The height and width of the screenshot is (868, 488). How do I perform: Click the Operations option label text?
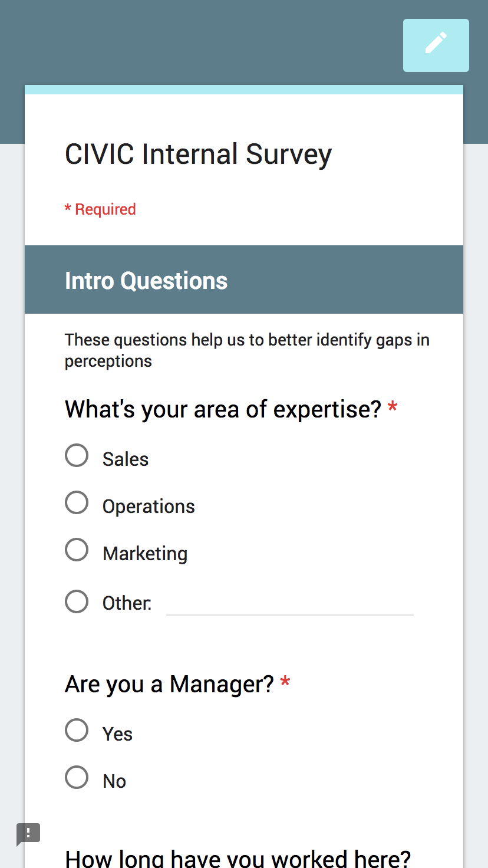point(149,507)
